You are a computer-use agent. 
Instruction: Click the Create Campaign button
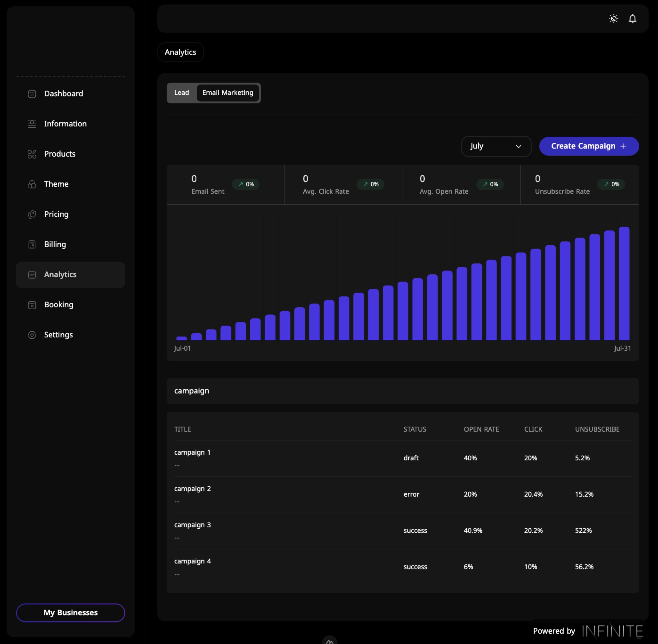pyautogui.click(x=589, y=146)
